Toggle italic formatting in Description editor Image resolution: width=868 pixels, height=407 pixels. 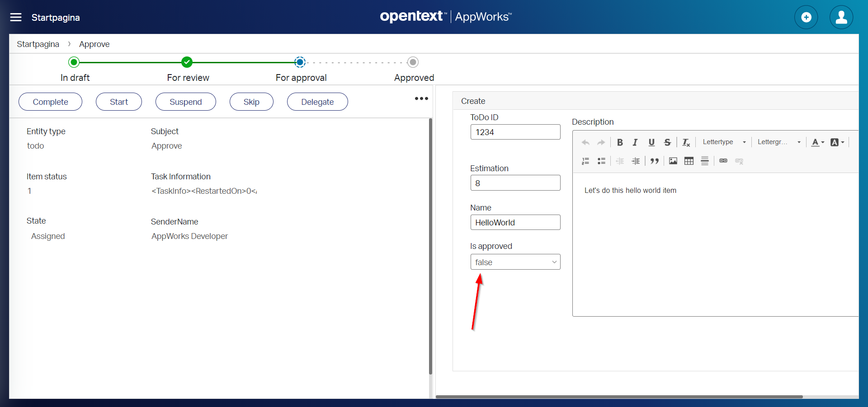[635, 142]
